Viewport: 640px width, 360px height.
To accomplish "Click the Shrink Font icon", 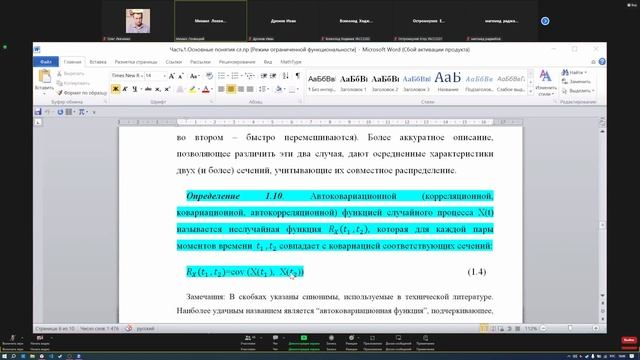I will click(181, 76).
